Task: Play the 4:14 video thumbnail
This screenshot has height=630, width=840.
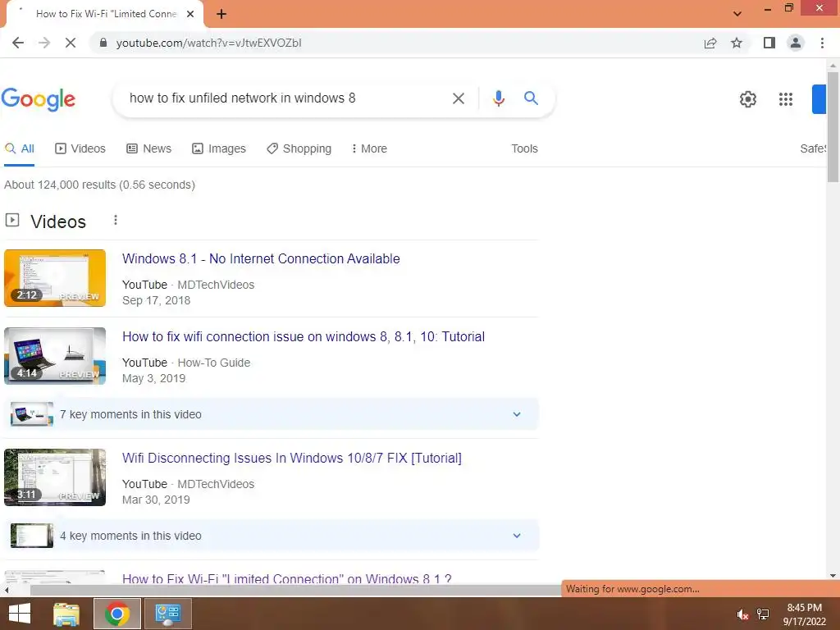Action: pyautogui.click(x=55, y=356)
